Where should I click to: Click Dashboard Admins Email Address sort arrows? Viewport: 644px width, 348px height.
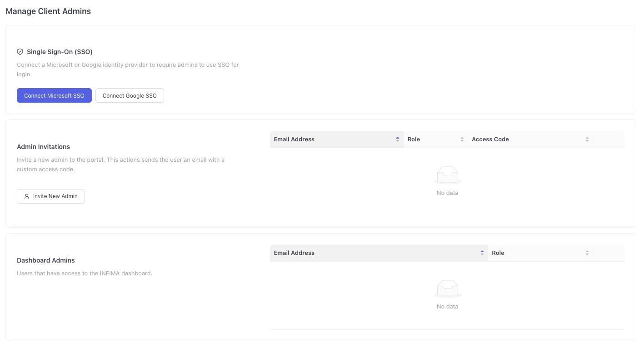point(482,253)
